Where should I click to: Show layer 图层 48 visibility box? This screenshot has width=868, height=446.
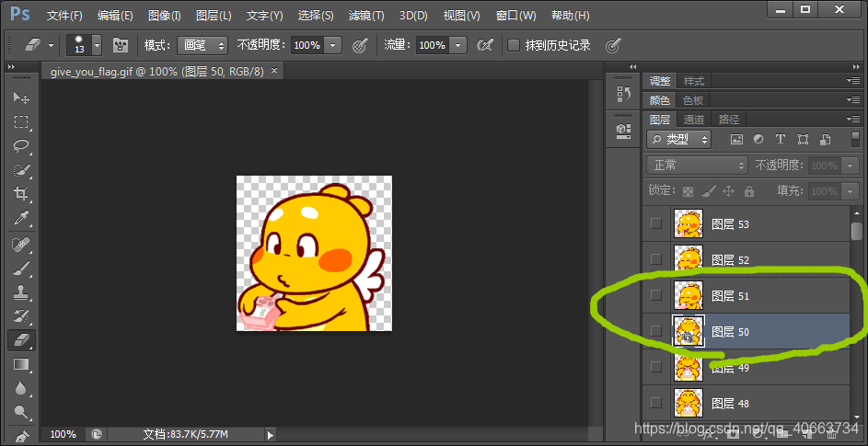coord(656,403)
